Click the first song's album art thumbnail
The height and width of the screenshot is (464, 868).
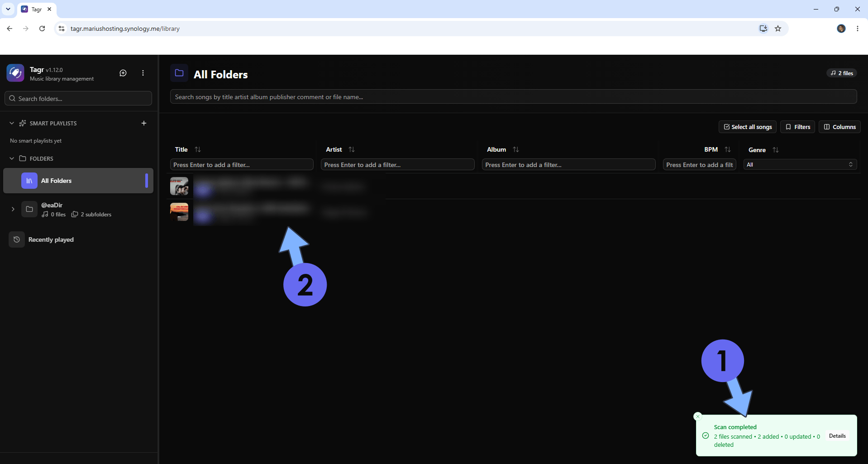[179, 186]
